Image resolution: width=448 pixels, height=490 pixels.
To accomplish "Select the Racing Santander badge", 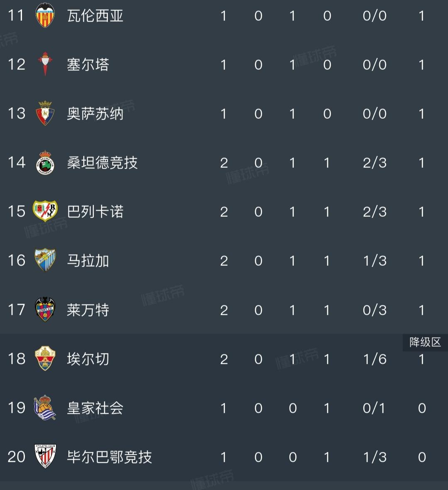I will point(45,162).
